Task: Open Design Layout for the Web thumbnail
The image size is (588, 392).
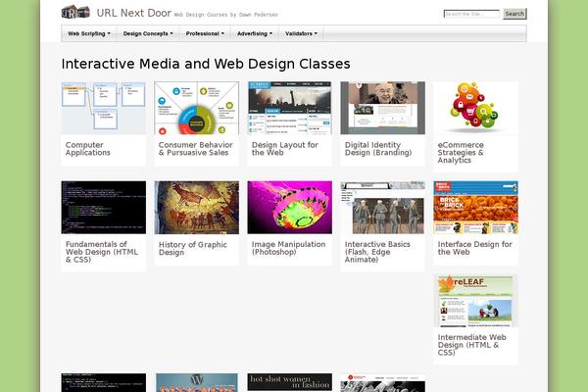Action: click(x=289, y=108)
